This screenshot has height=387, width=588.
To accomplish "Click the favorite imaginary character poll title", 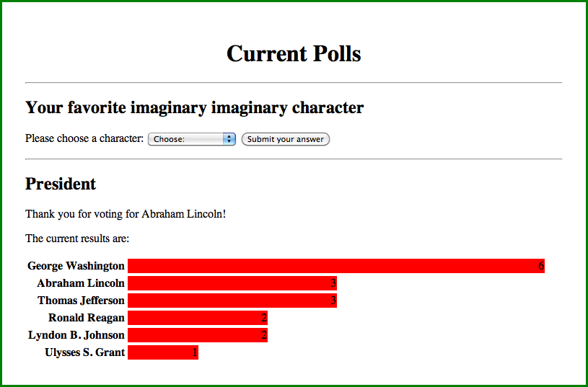I will [194, 108].
